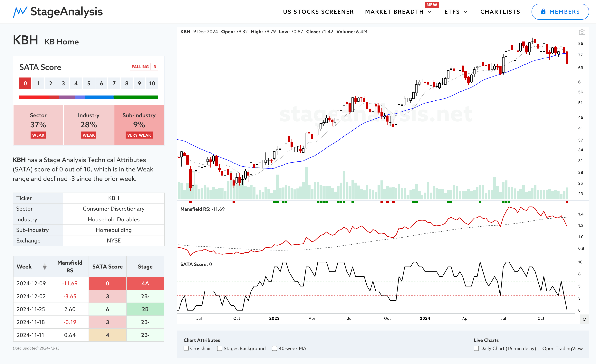Click the StageAnalysis site title
596x364 pixels.
[67, 12]
